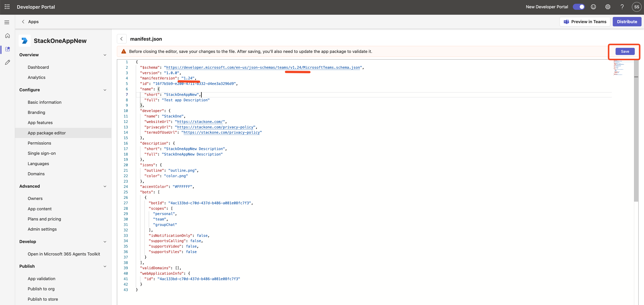This screenshot has width=644, height=305.
Task: Open App validation page
Action: pos(41,278)
